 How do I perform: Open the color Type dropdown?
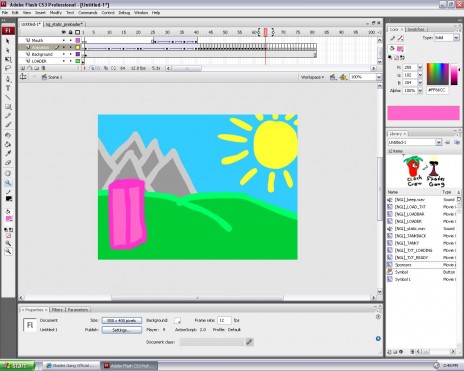[456, 38]
